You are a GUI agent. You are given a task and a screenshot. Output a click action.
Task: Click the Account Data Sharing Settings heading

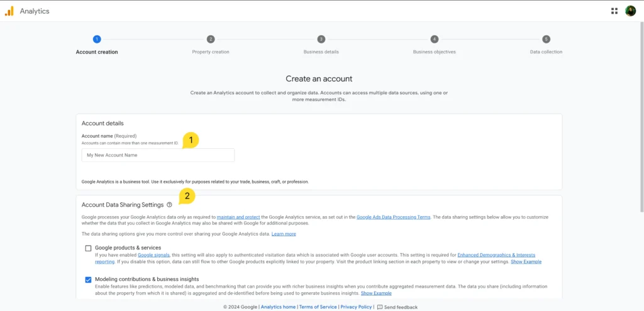(123, 205)
